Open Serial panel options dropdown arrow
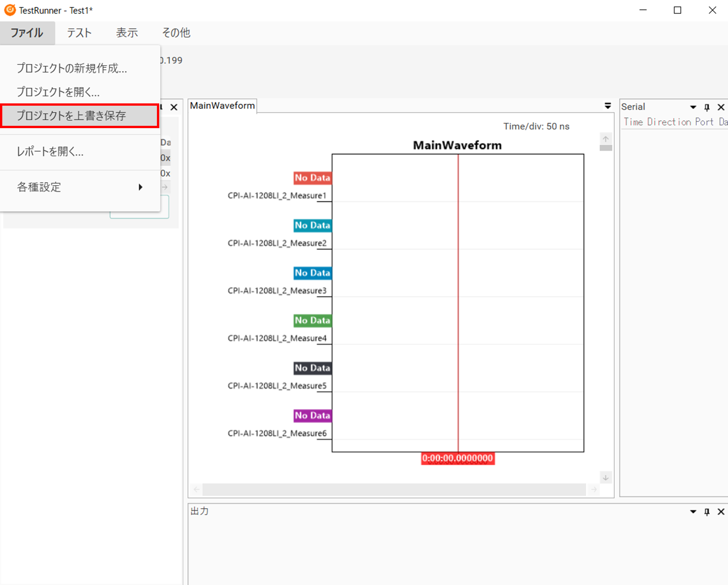 693,107
